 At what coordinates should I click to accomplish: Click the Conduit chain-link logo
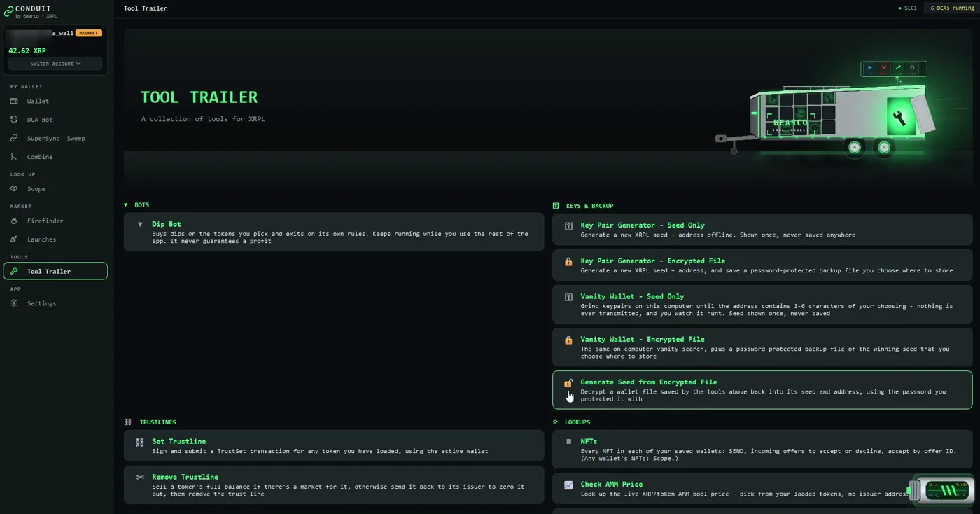click(9, 11)
